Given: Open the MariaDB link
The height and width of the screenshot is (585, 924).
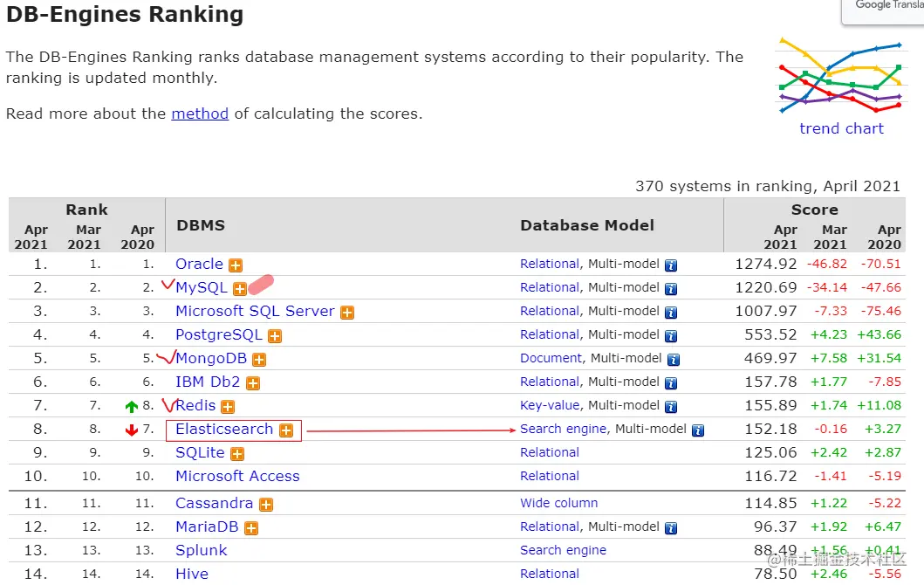Looking at the screenshot, I should click(207, 526).
